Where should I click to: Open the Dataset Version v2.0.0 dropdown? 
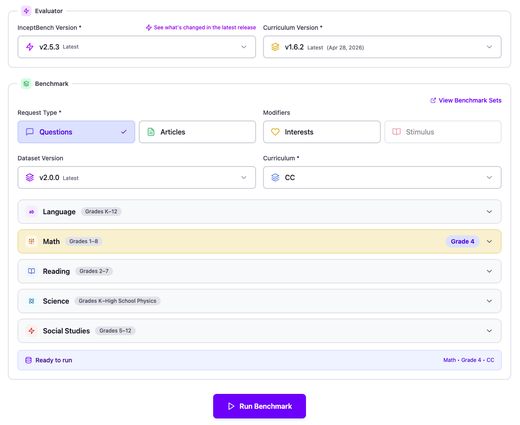137,178
